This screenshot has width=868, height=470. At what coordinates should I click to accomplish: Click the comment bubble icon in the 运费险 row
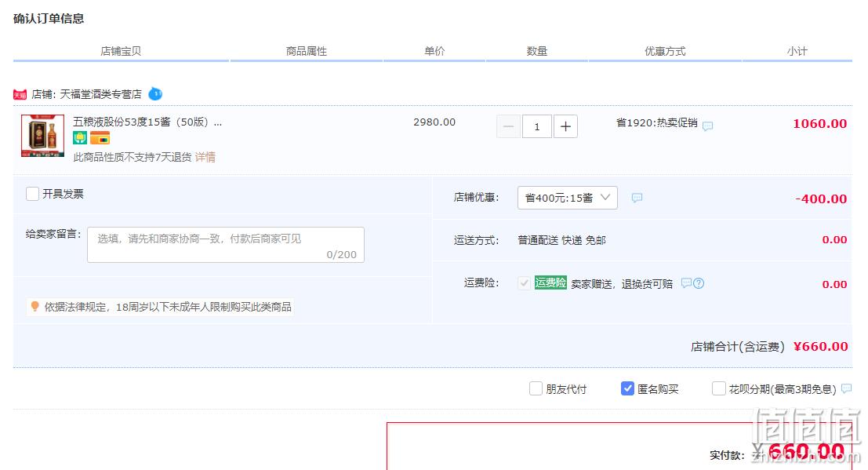click(x=686, y=283)
